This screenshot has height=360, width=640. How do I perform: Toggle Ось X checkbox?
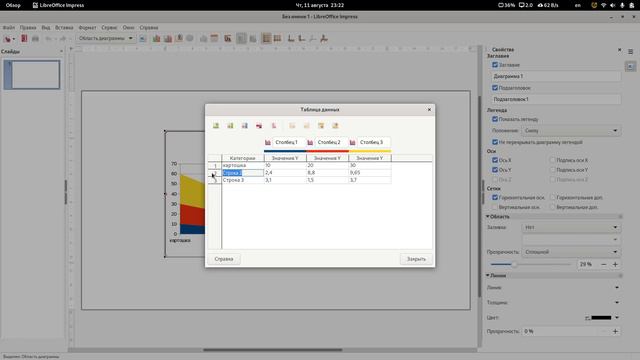495,160
